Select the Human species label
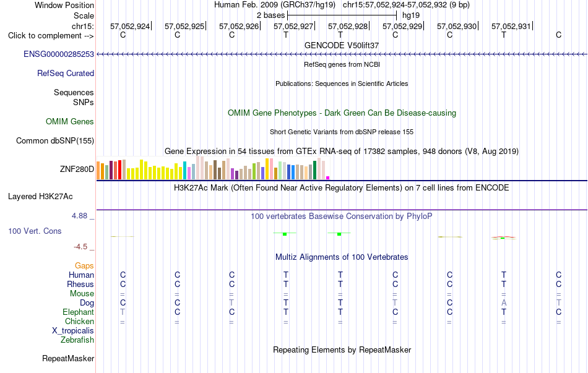The image size is (588, 373). (x=81, y=275)
